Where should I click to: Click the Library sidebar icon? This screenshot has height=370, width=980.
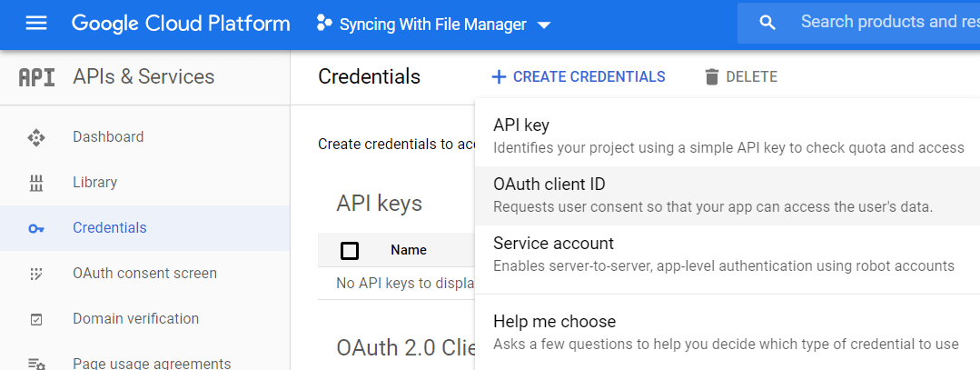[x=36, y=183]
